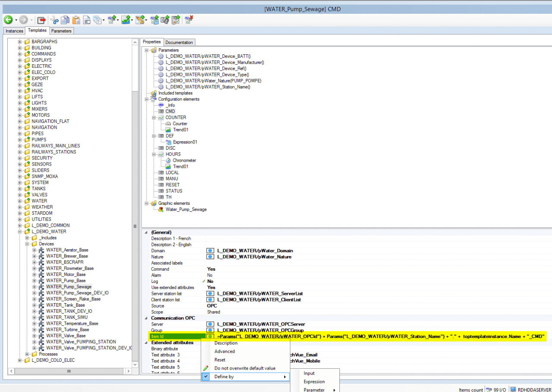
Task: Click the red Stop/remove toolbar icon
Action: point(41,20)
